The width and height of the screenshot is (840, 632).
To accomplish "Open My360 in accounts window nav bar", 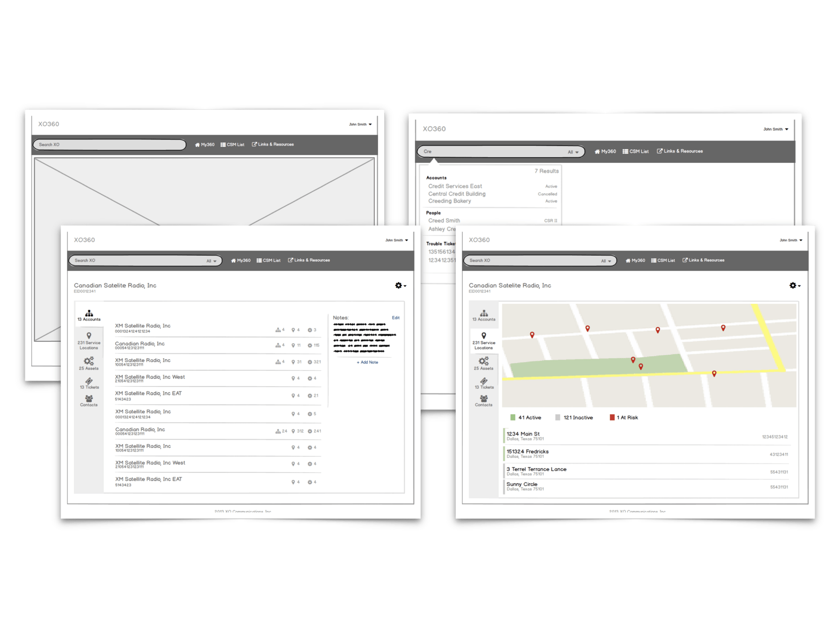I will pos(240,260).
